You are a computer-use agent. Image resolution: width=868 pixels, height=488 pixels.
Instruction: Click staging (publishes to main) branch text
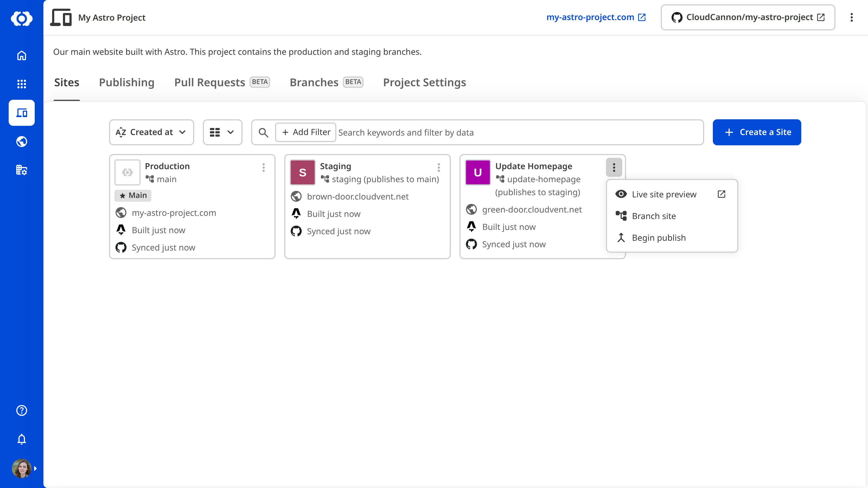pos(385,179)
